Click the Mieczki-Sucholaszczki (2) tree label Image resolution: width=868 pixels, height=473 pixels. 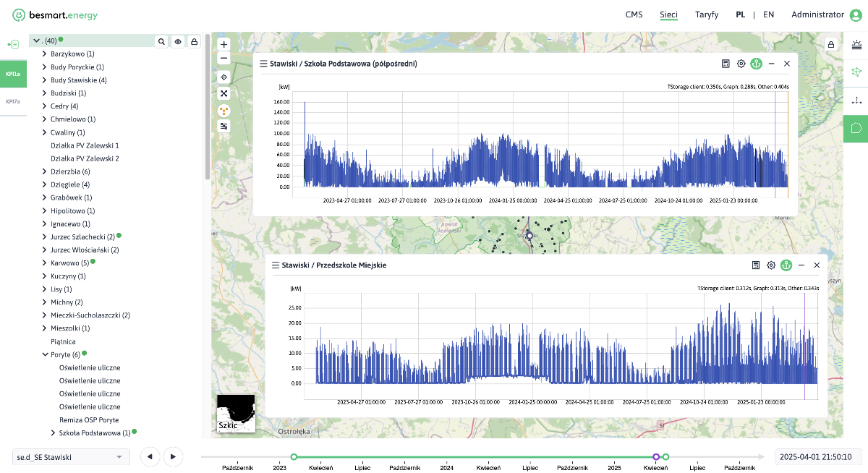(x=90, y=315)
